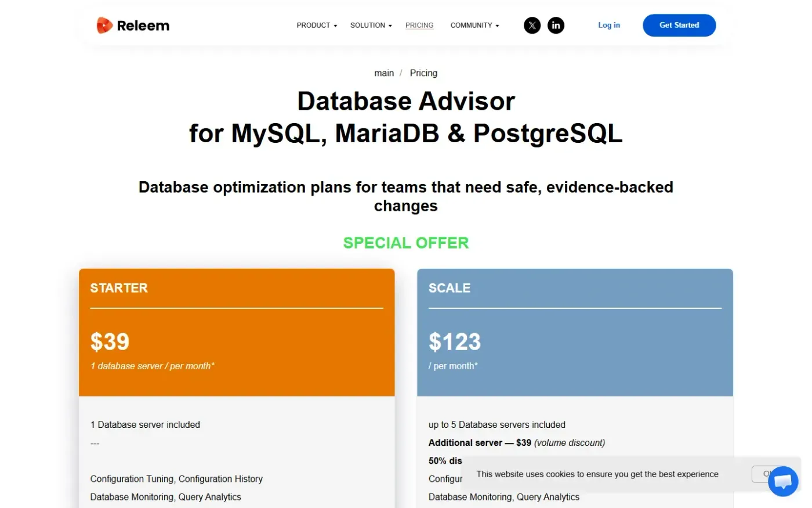The image size is (812, 508).
Task: Open the X (Twitter) social icon
Action: click(532, 26)
